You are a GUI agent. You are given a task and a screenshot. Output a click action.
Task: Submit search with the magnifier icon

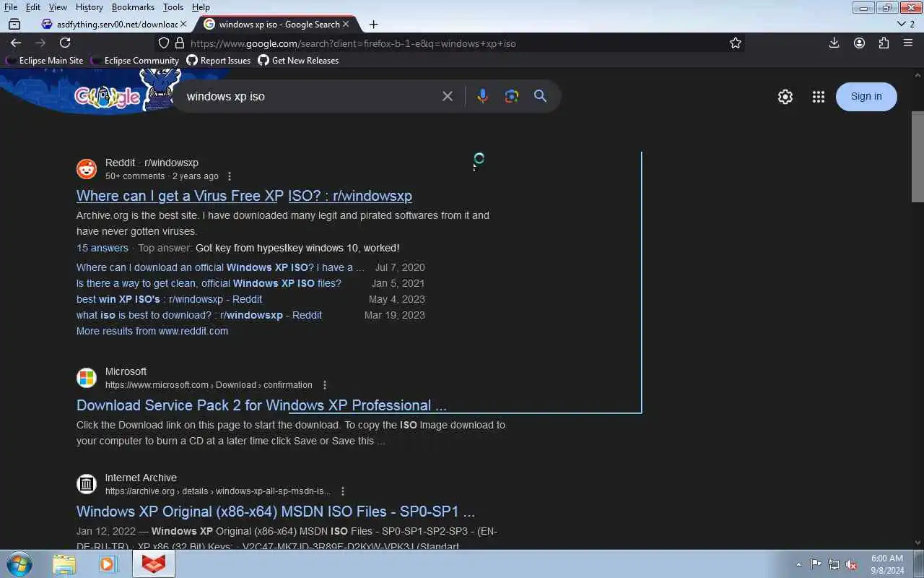[540, 96]
